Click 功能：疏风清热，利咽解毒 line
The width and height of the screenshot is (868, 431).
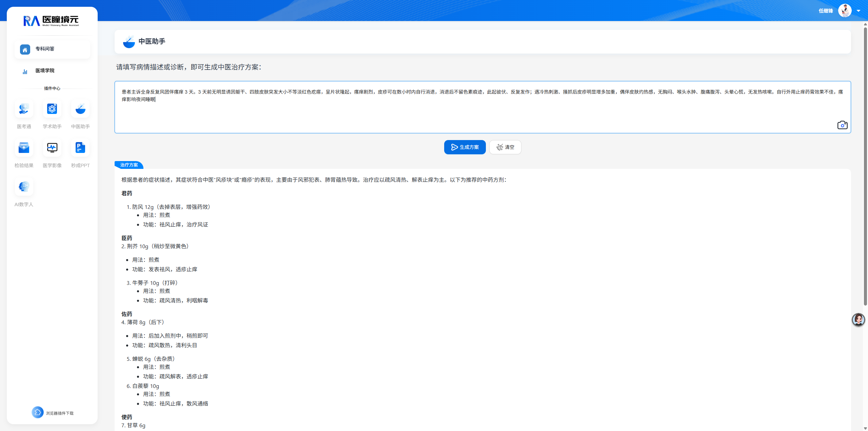tap(176, 300)
